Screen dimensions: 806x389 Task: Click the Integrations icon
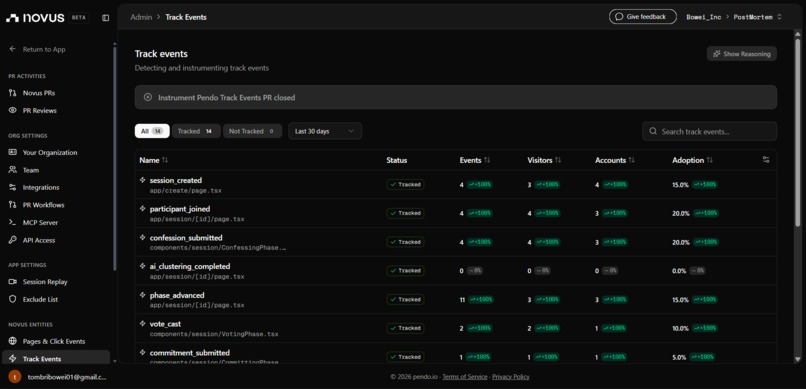[x=13, y=188]
